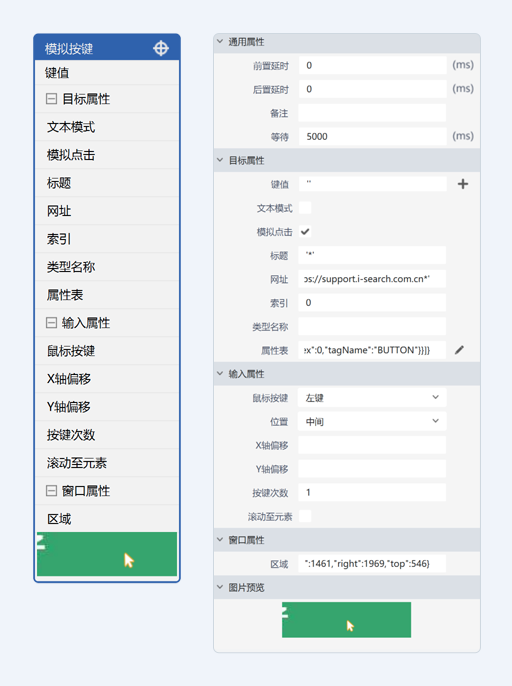The image size is (512, 686).
Task: Select 索引 row in left panel
Action: click(x=107, y=239)
